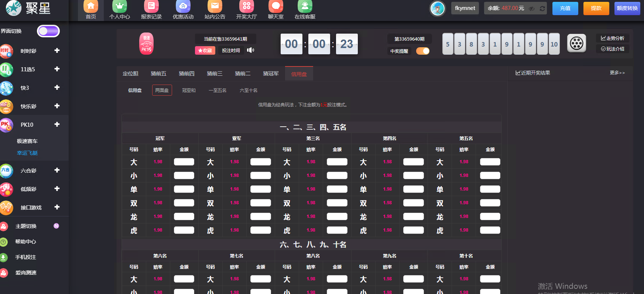Open 在线客服 customer service icon
Image resolution: width=644 pixels, height=294 pixels.
pos(305,7)
